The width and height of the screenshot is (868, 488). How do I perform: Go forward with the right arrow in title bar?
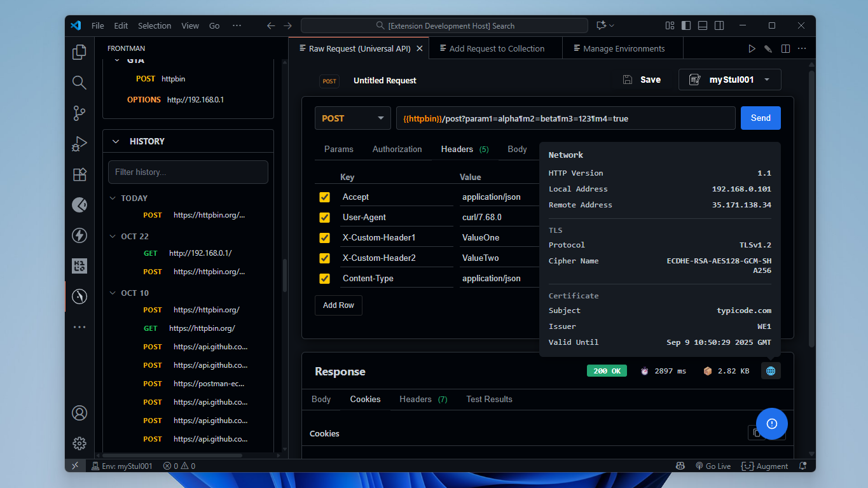click(287, 26)
